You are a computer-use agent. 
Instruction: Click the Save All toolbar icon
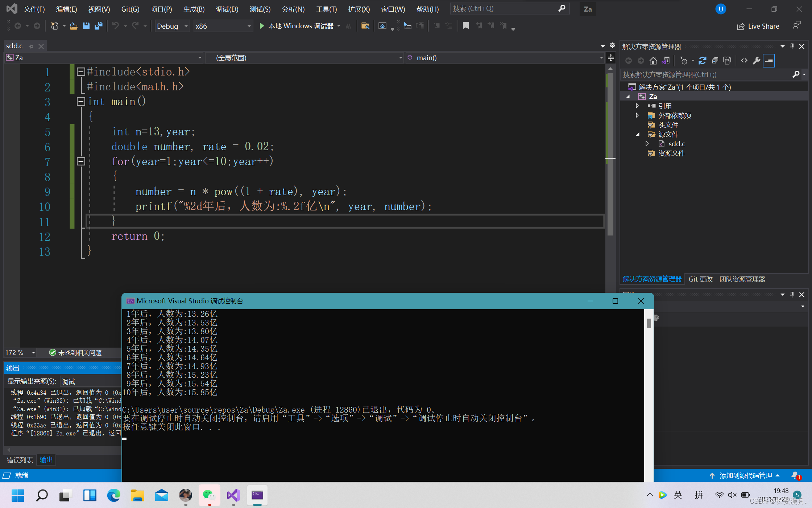click(x=98, y=26)
